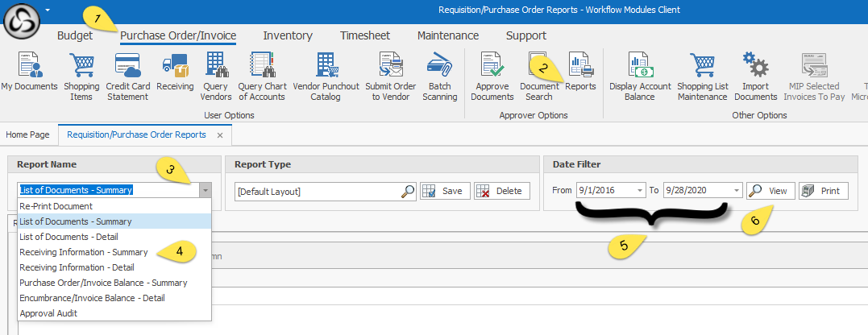Click the View button
Screen dimensions: 868x335
point(770,191)
